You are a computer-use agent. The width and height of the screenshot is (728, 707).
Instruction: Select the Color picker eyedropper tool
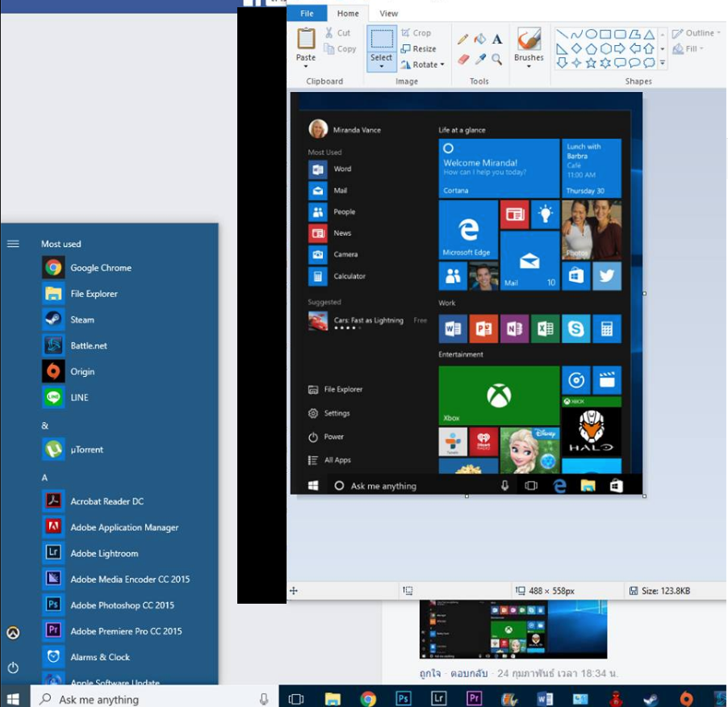coord(479,60)
